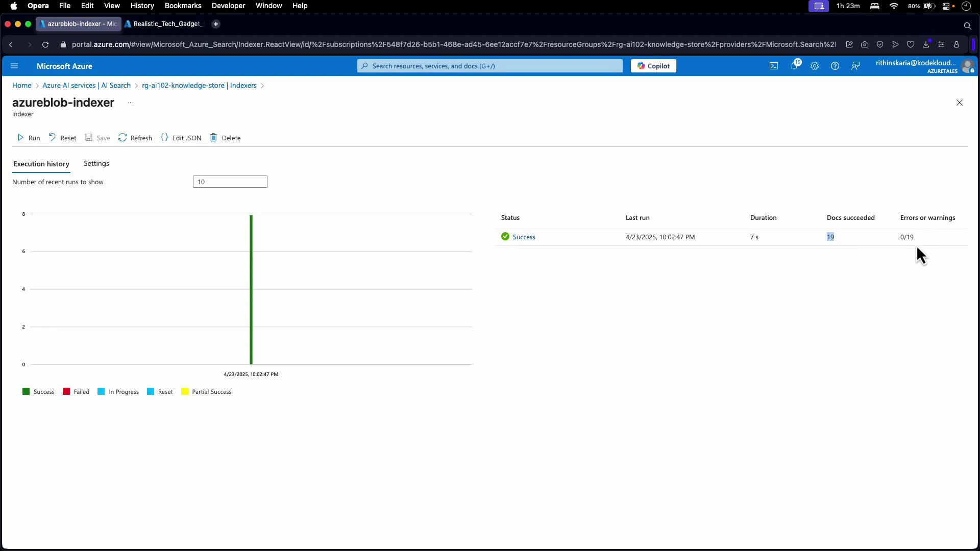The width and height of the screenshot is (980, 551).
Task: Select the Success status row
Action: [523, 237]
